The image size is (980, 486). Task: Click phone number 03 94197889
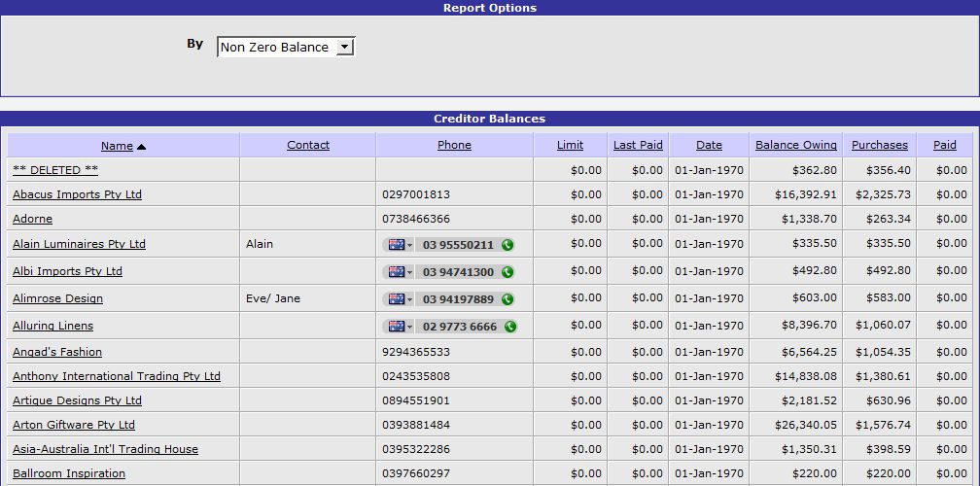coord(458,299)
